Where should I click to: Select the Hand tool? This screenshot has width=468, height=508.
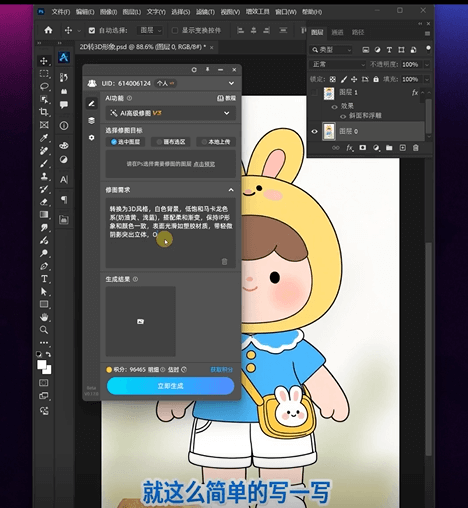(44, 317)
